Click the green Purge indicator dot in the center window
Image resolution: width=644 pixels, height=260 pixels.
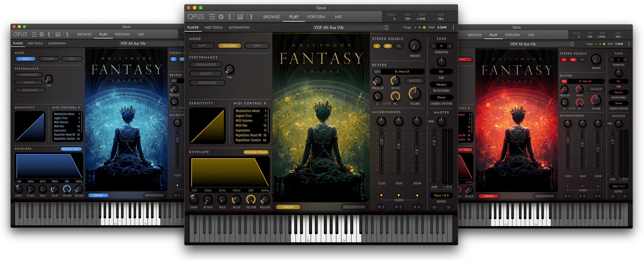(424, 27)
